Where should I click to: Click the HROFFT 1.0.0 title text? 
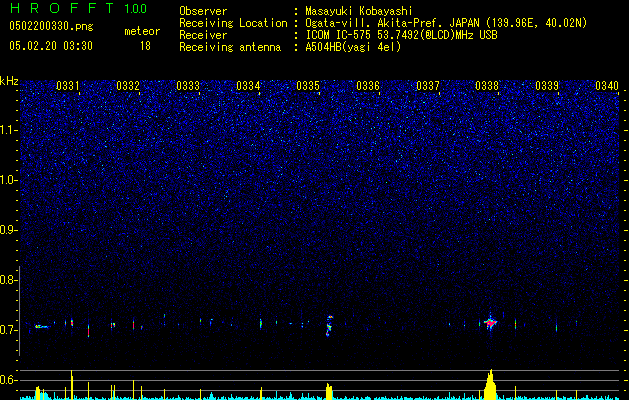[x=78, y=8]
